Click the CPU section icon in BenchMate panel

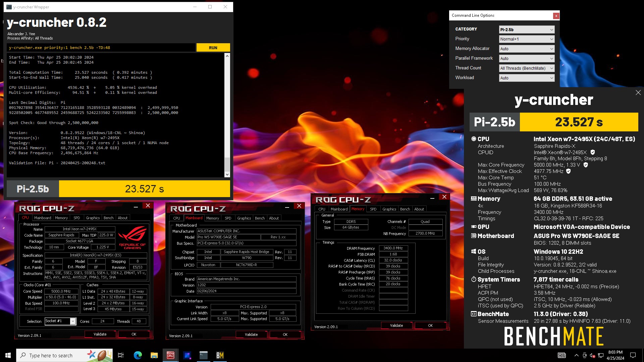[474, 139]
